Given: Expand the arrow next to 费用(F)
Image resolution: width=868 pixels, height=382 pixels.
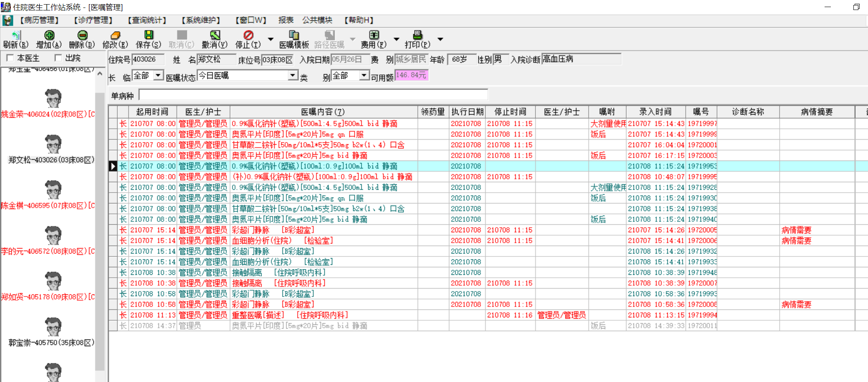Looking at the screenshot, I should pos(396,39).
